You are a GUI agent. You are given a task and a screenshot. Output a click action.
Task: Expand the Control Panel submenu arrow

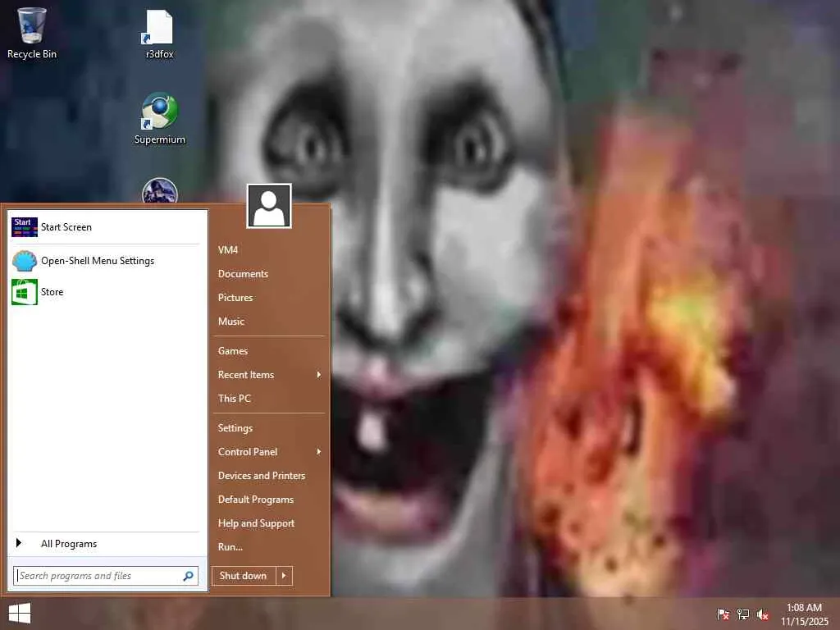tap(319, 452)
